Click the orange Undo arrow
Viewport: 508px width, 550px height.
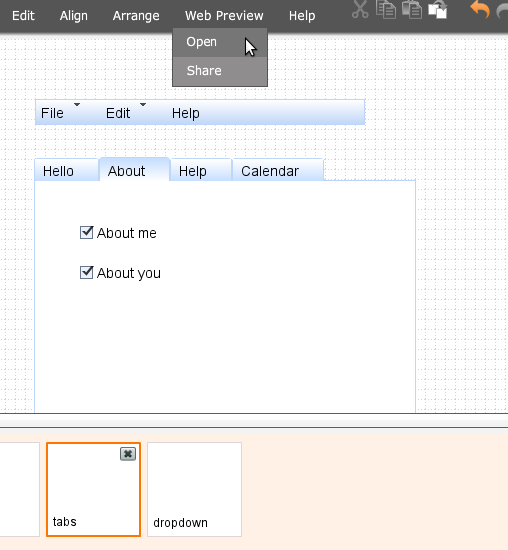tap(480, 9)
